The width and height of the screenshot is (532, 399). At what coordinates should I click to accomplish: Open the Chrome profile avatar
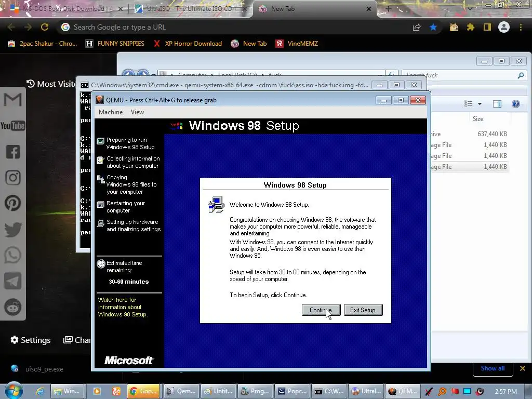point(504,27)
